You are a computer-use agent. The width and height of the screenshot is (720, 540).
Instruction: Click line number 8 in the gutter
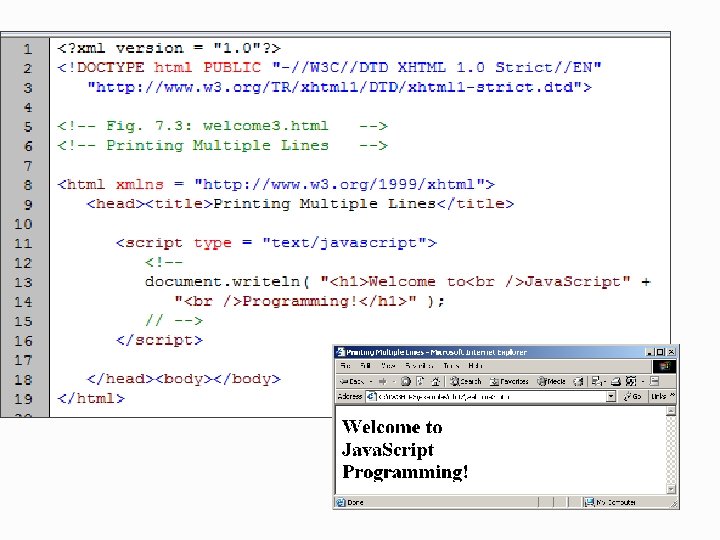[28, 185]
